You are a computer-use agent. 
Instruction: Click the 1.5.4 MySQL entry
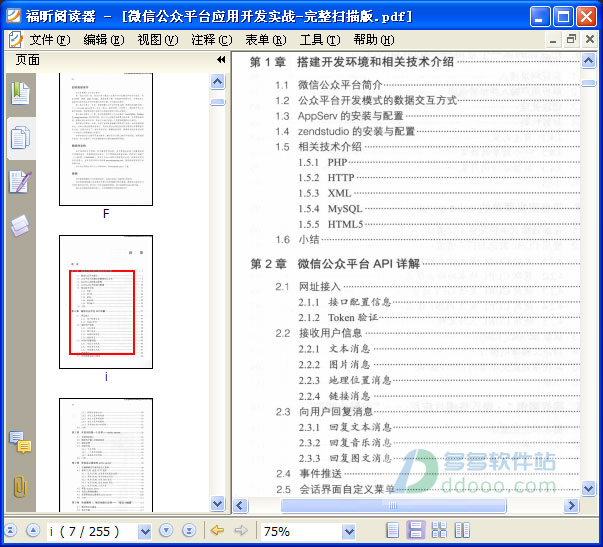tap(330, 209)
